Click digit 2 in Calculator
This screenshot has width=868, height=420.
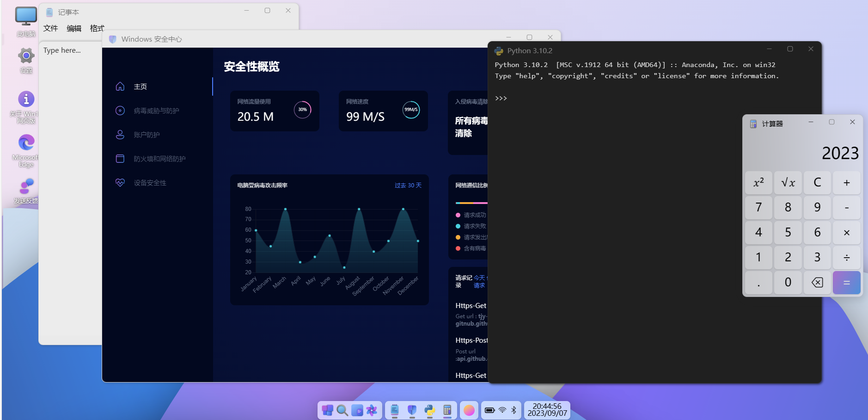click(x=788, y=257)
